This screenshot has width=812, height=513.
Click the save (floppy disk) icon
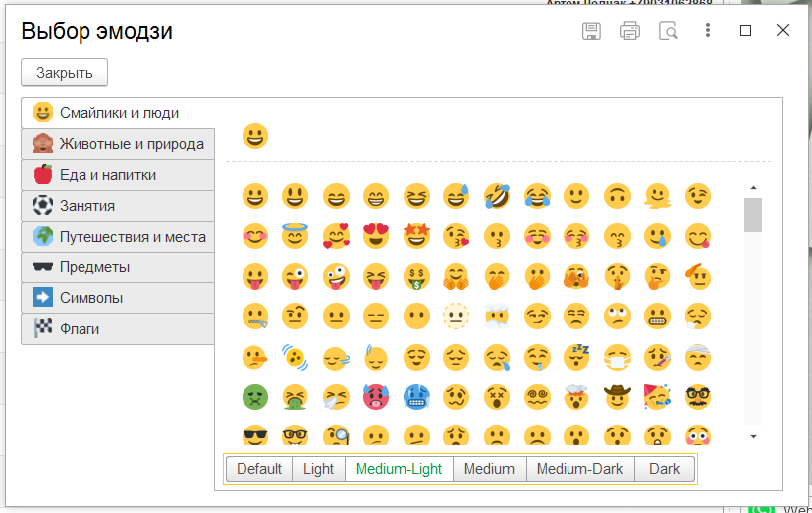pos(591,31)
